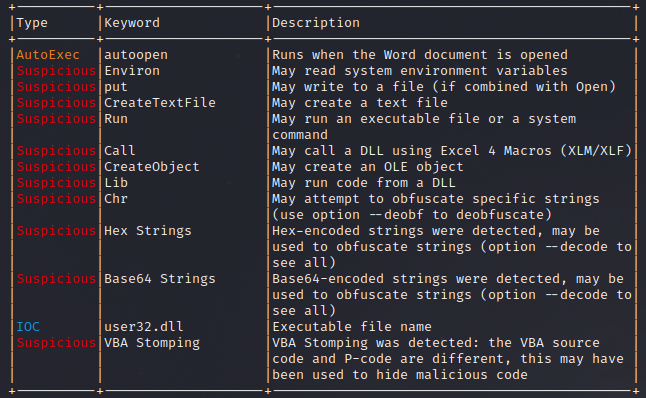This screenshot has width=646, height=398.
Task: Select the CreateTextFile keyword text
Action: click(160, 103)
